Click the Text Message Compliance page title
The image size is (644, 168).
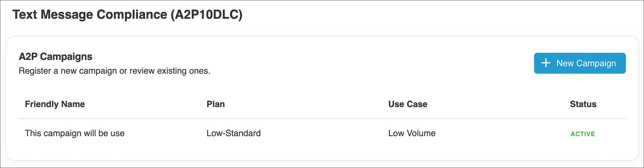pos(90,15)
